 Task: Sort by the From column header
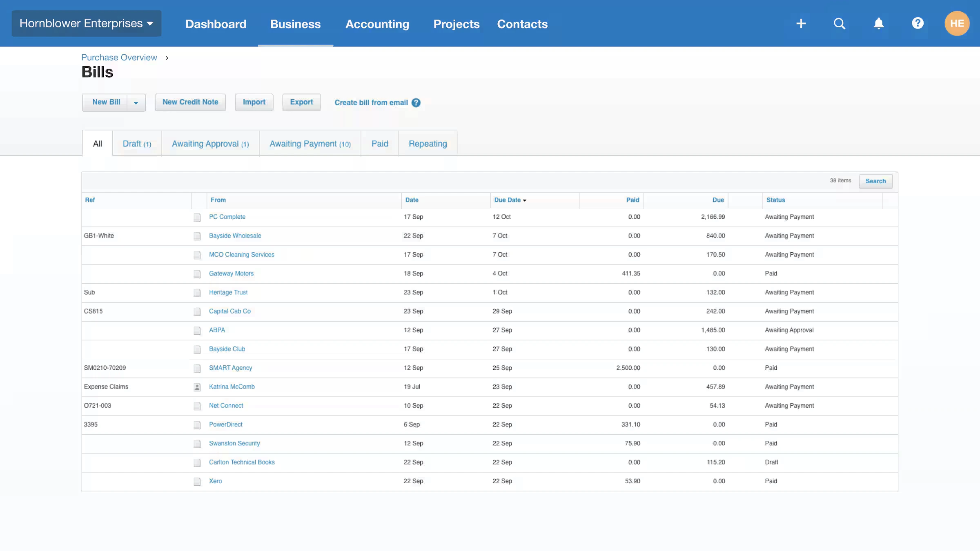point(218,200)
